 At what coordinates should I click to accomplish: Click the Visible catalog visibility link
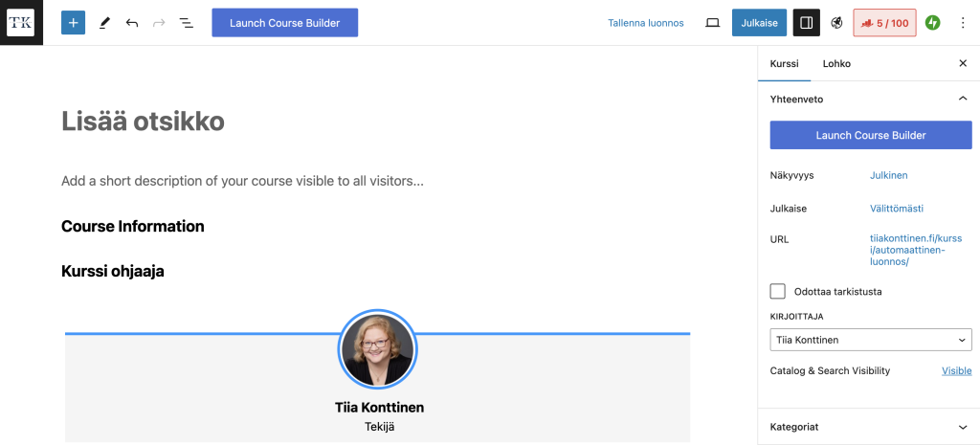(956, 370)
